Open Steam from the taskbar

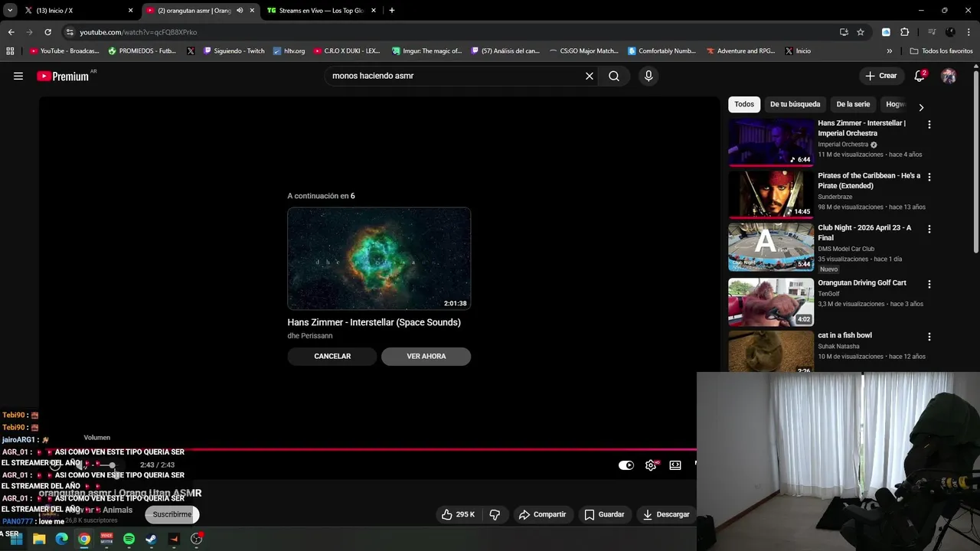point(152,539)
